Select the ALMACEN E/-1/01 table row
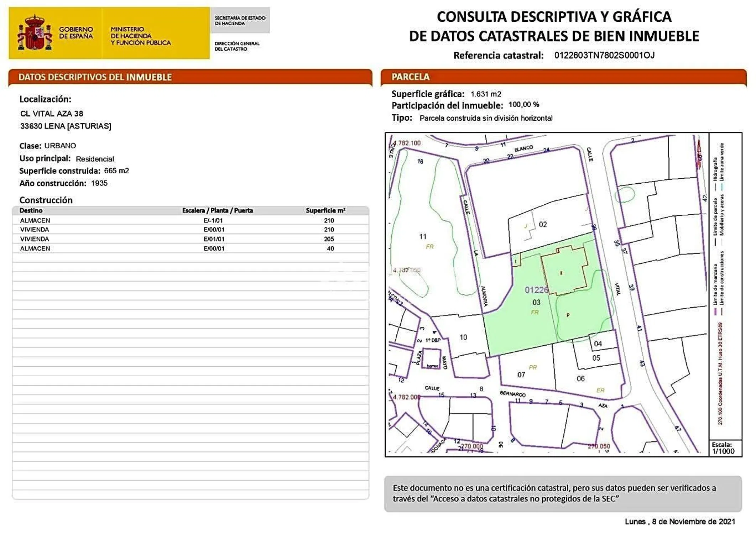This screenshot has width=756, height=534. 190,220
